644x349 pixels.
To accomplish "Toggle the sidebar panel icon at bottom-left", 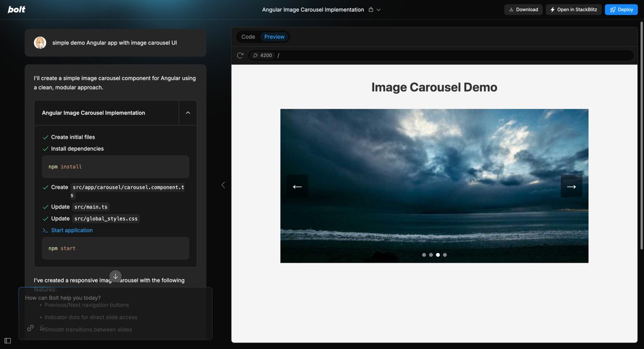I will 8,340.
